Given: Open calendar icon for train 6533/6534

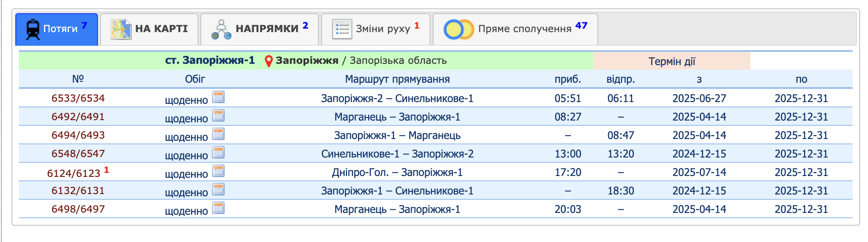Looking at the screenshot, I should click(x=218, y=97).
